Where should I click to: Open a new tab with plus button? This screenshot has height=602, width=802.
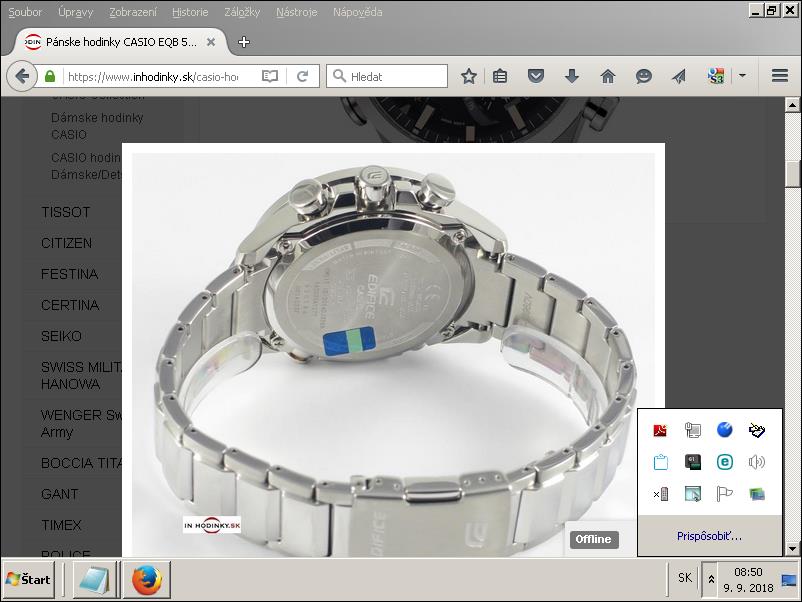point(244,42)
